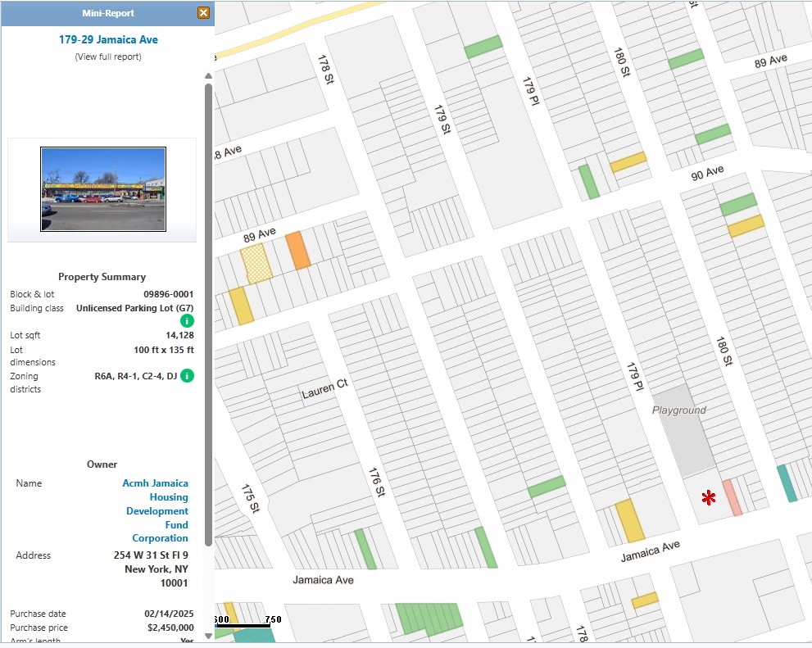
Task: Click the red asterisk map marker
Action: point(709,497)
